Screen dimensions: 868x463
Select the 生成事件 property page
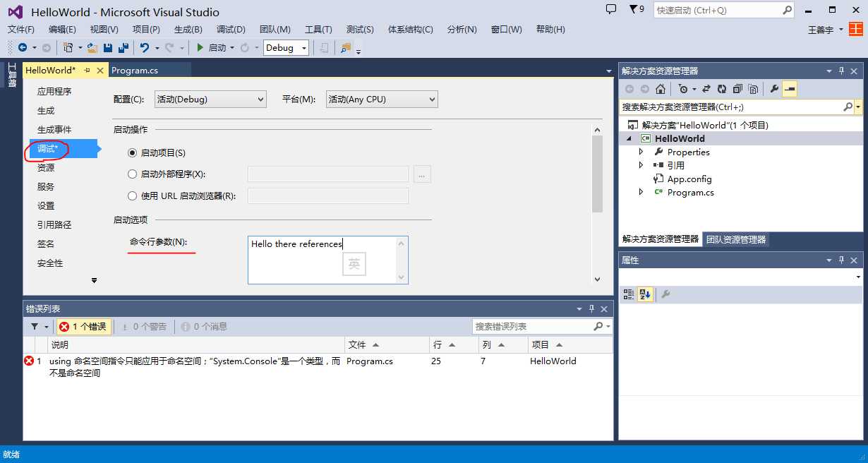(54, 130)
